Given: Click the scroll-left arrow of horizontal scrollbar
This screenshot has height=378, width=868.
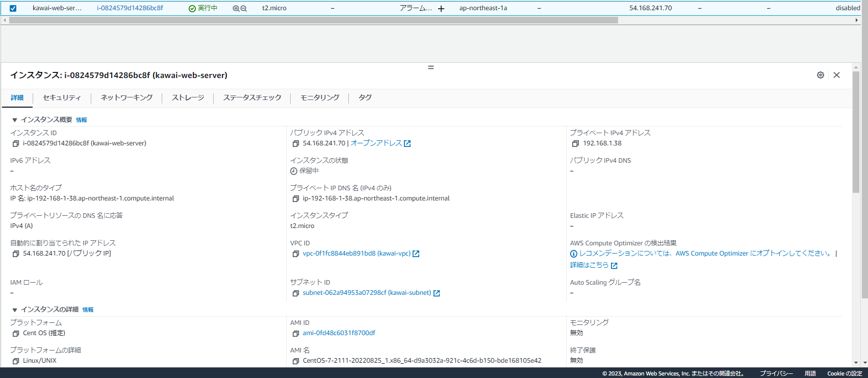Looking at the screenshot, I should (5, 20).
